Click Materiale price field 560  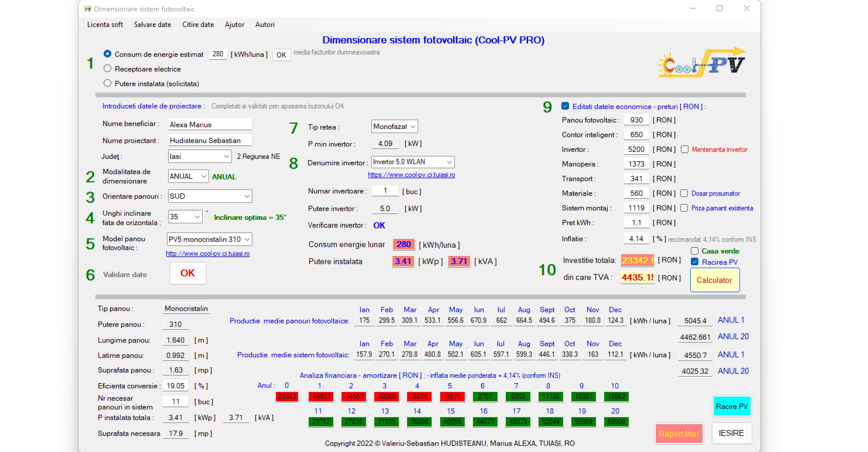[x=636, y=193]
